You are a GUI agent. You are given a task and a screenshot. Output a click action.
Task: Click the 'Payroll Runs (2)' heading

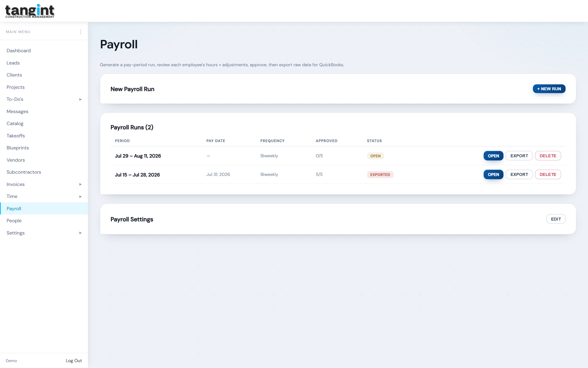click(x=132, y=127)
